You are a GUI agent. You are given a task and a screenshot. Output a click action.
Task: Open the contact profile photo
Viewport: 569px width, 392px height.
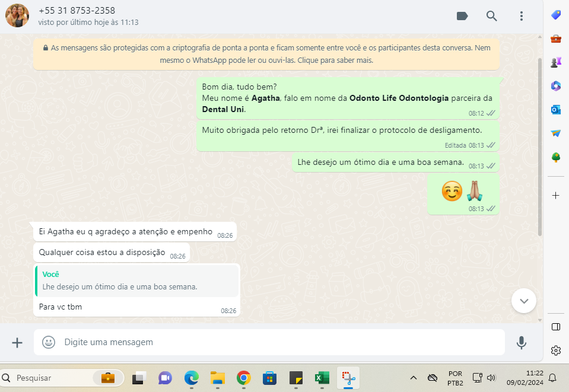[x=17, y=15]
